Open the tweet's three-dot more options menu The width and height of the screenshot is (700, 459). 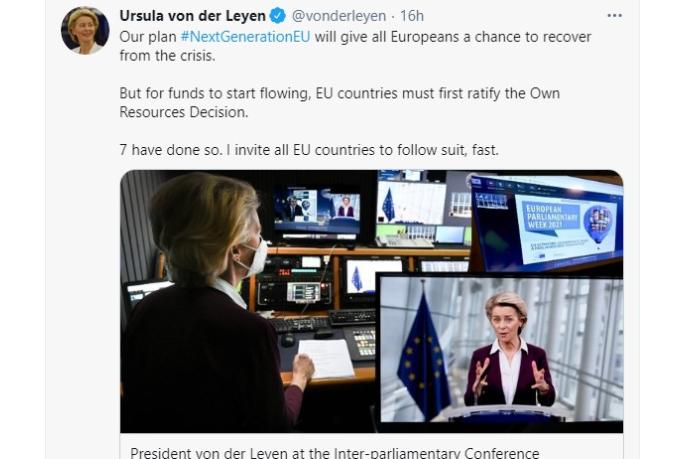[614, 16]
